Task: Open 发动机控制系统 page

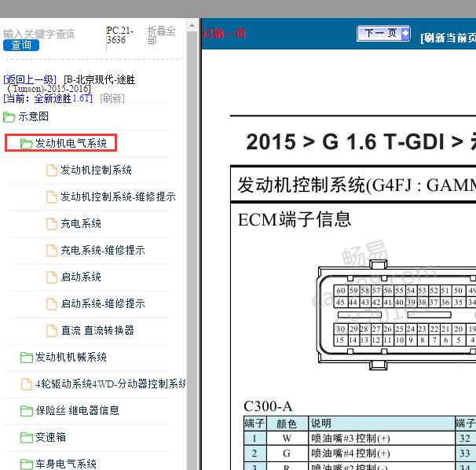Action: [x=96, y=170]
